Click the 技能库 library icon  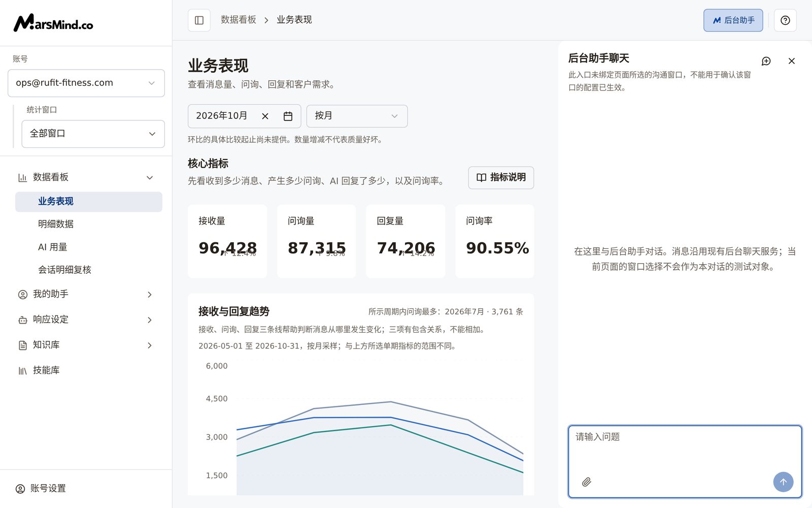coord(22,371)
